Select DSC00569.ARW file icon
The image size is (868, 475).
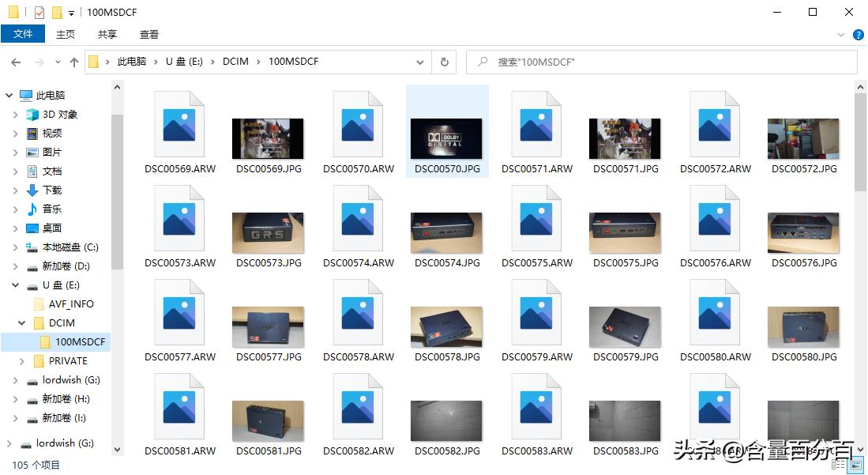point(179,125)
